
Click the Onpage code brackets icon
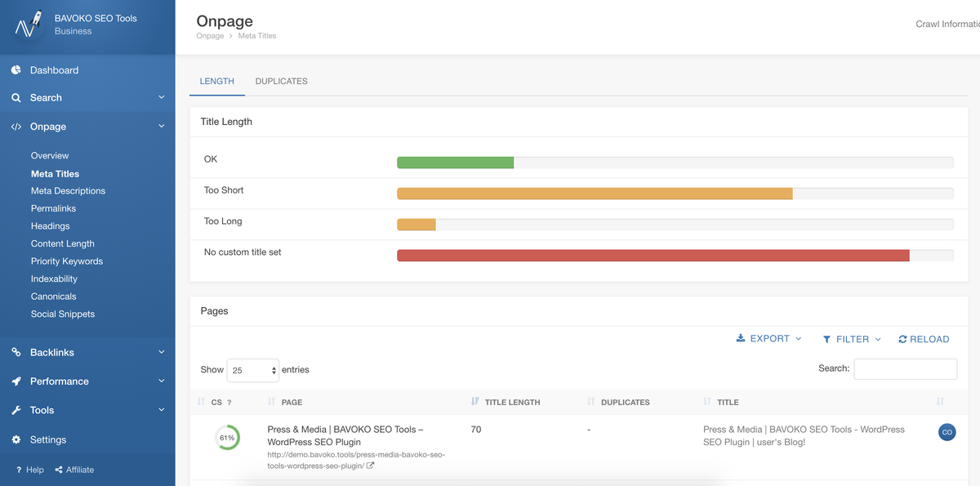point(16,127)
